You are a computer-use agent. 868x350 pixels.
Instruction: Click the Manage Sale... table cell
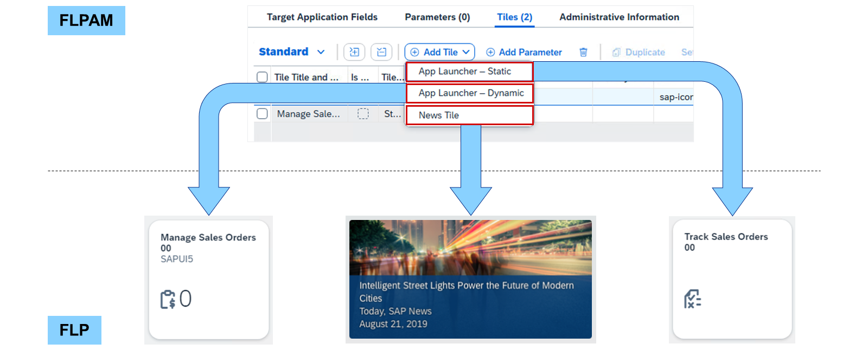tap(309, 114)
